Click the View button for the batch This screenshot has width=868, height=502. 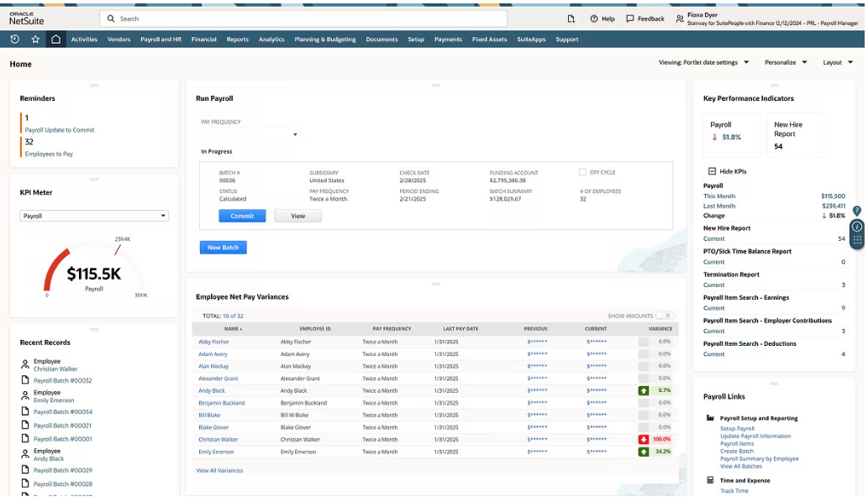coord(297,216)
